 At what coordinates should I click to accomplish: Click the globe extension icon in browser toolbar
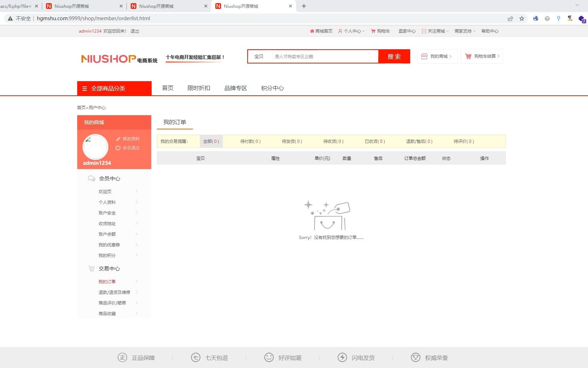(536, 18)
